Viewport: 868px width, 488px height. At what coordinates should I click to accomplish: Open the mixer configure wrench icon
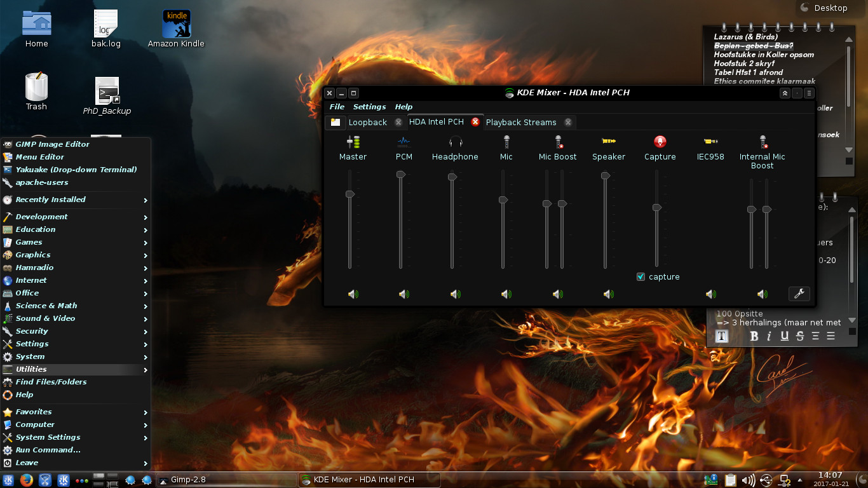click(799, 294)
